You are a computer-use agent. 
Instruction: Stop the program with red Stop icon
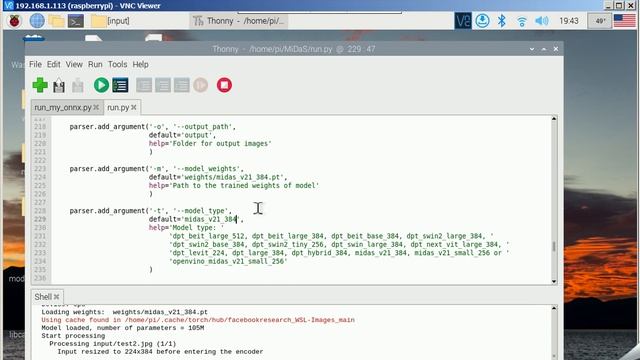click(x=224, y=85)
